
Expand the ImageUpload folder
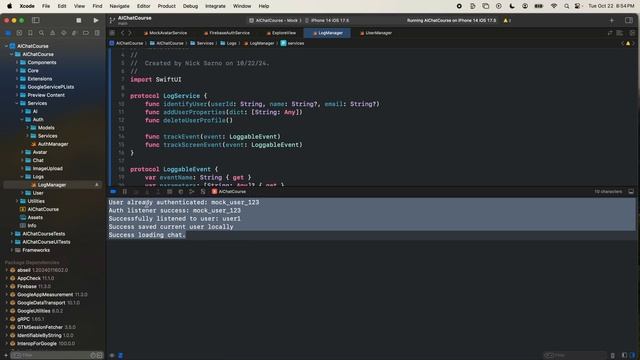[22, 169]
